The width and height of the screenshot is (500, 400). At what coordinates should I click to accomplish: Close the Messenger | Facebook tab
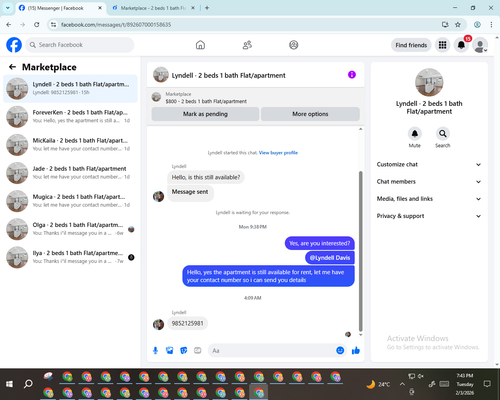click(100, 8)
